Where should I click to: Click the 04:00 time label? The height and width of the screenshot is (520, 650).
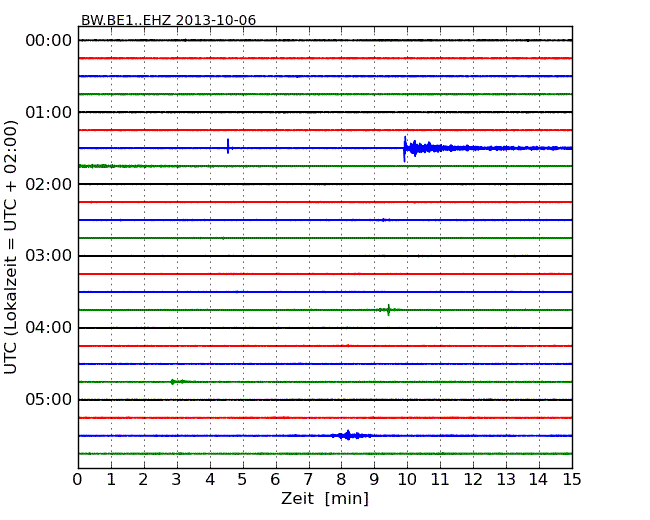point(49,328)
